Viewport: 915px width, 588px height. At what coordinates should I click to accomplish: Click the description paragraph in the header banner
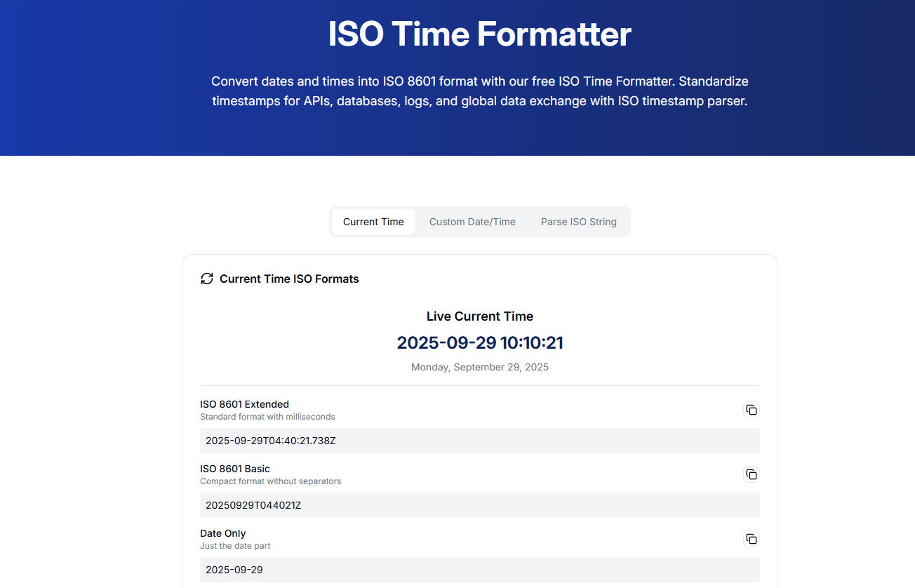point(480,91)
